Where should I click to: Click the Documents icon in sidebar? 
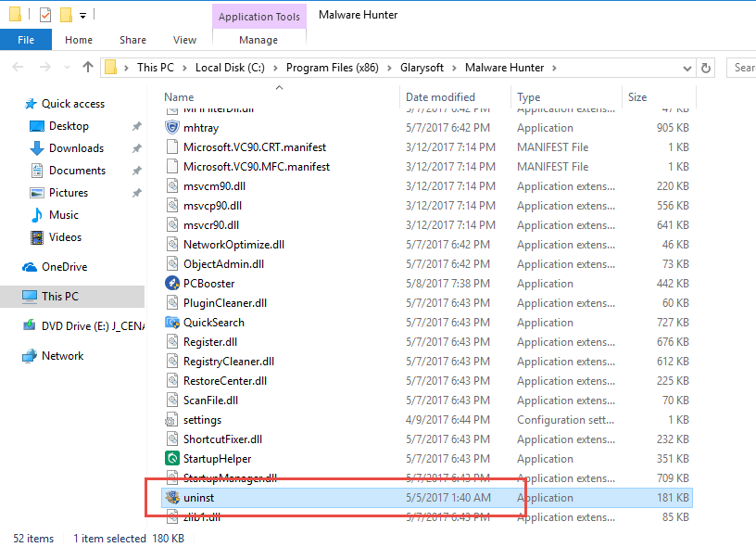click(x=37, y=171)
